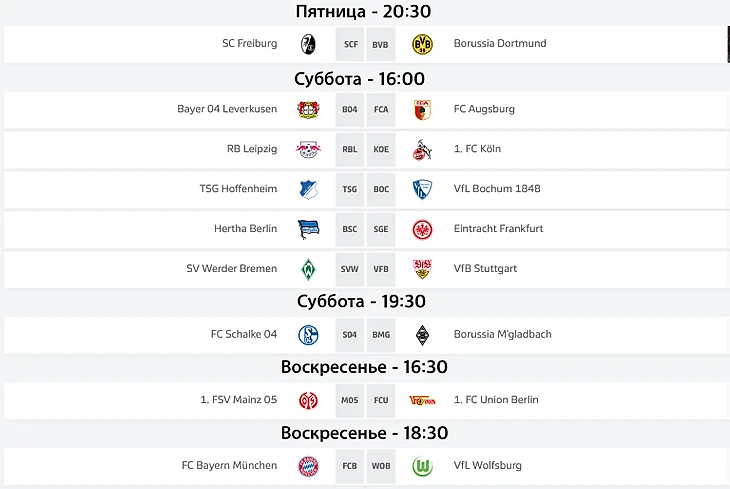The height and width of the screenshot is (489, 730).
Task: Click the 1. FC Köln goat crest
Action: coord(422,149)
